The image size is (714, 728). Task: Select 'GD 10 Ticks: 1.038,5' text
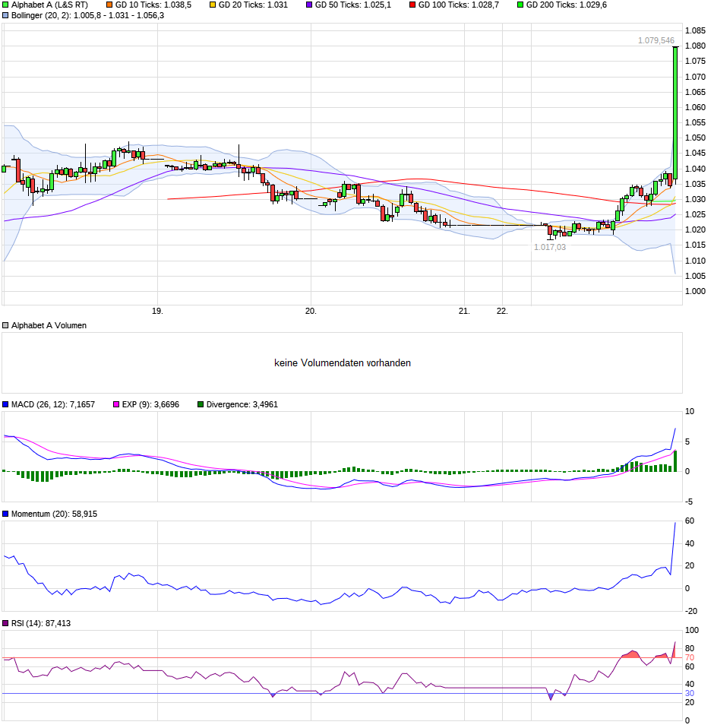(x=153, y=5)
